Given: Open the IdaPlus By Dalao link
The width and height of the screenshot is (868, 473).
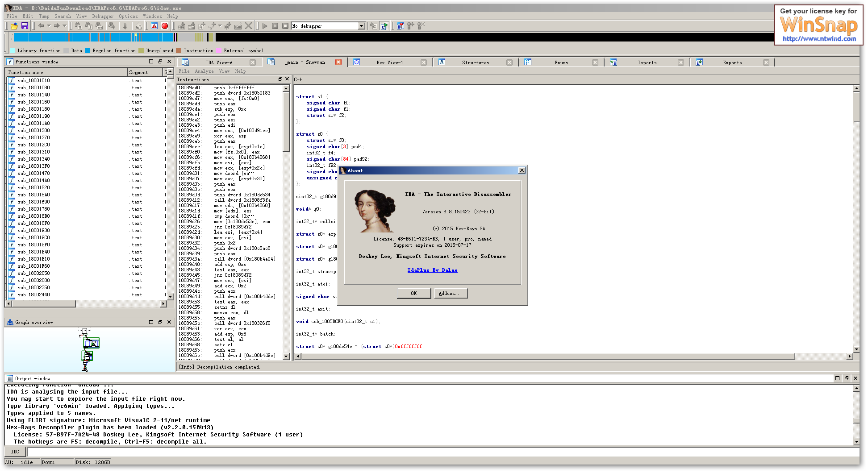Looking at the screenshot, I should click(432, 270).
